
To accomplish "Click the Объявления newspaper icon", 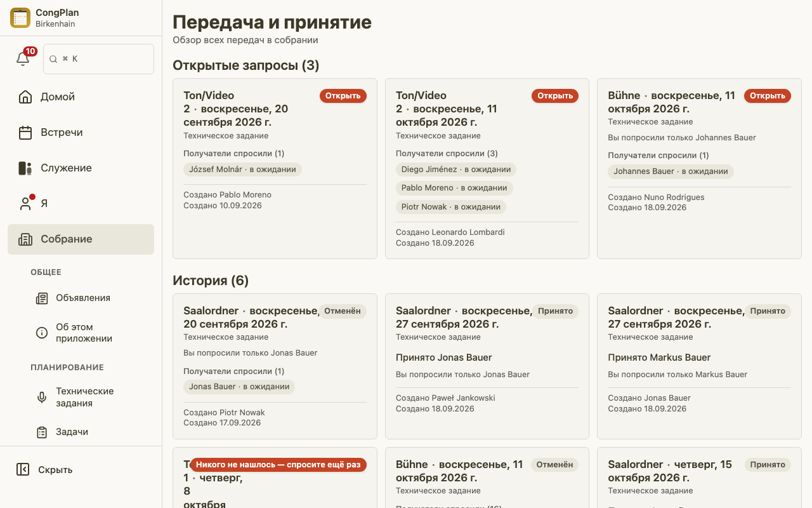I will (42, 298).
